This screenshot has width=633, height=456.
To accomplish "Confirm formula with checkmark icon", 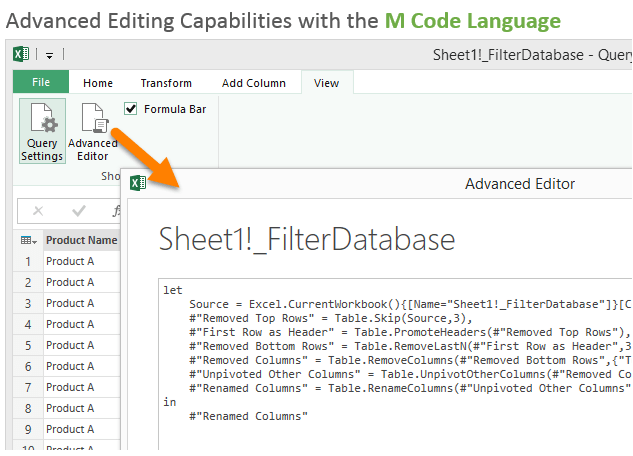I will 79,211.
